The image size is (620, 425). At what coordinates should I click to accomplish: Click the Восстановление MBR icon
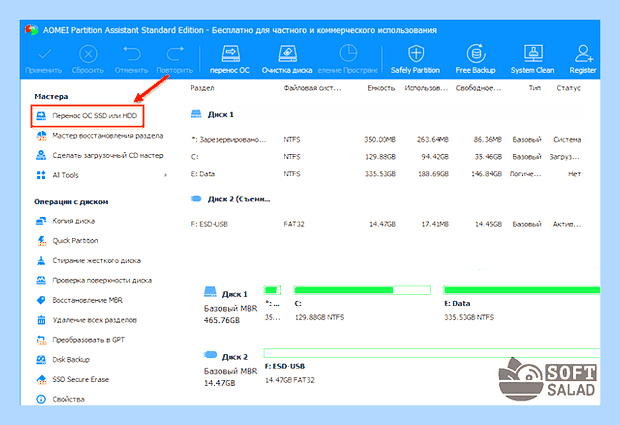41,300
